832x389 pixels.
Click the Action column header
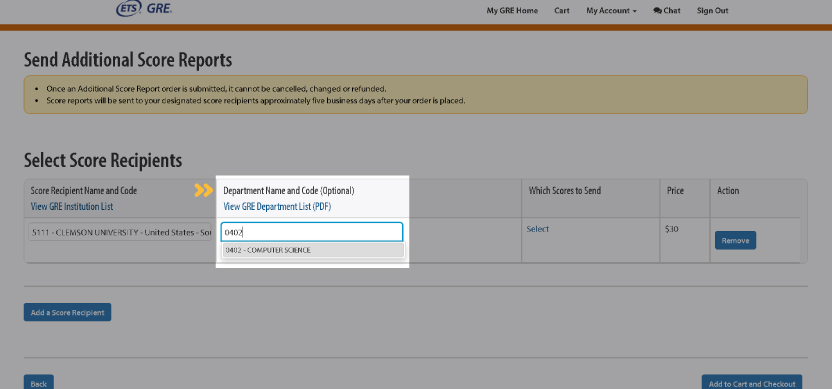tap(728, 191)
